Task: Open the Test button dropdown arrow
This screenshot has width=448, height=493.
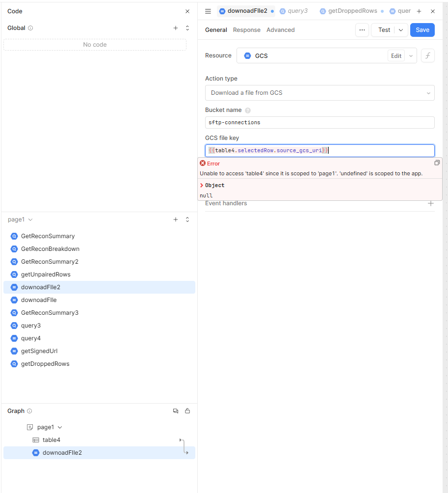Action: [401, 30]
